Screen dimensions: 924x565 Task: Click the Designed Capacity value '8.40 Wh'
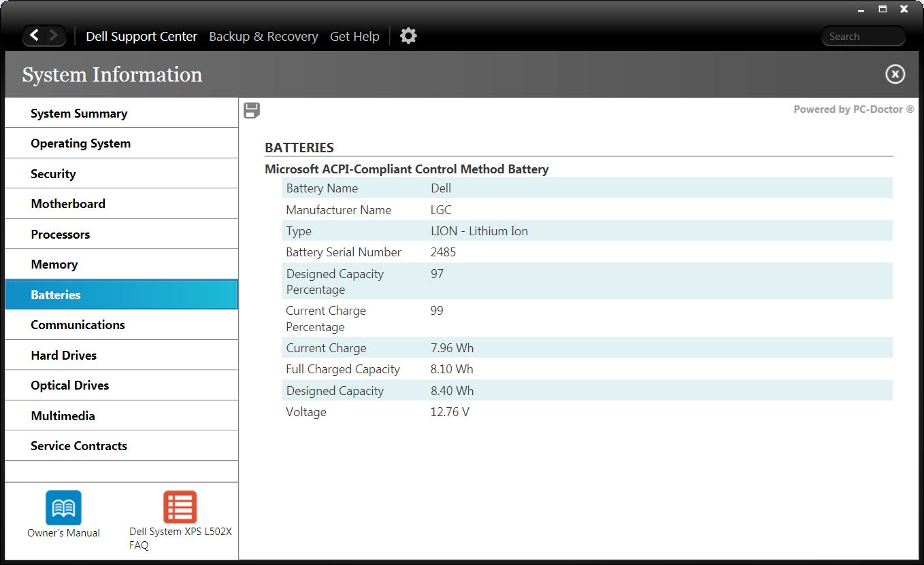(x=452, y=391)
